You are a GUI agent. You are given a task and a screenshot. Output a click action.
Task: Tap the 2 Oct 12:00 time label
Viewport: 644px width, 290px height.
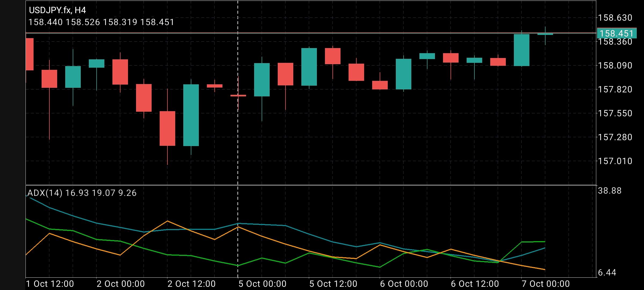click(191, 284)
